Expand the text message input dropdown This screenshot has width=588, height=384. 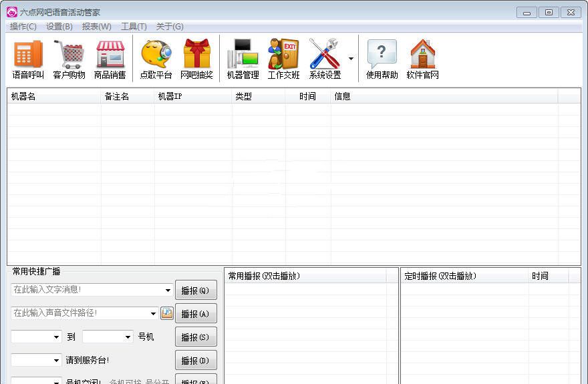coord(168,291)
